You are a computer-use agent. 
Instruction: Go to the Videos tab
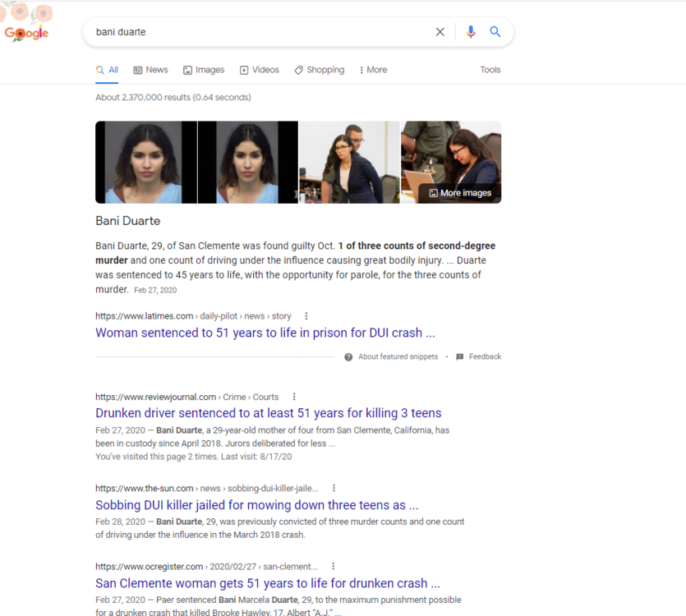260,70
